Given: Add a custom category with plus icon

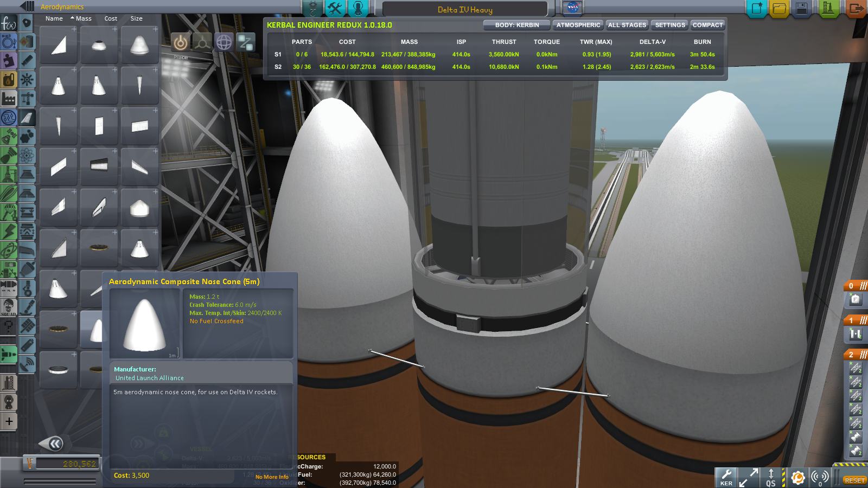Looking at the screenshot, I should tap(9, 421).
